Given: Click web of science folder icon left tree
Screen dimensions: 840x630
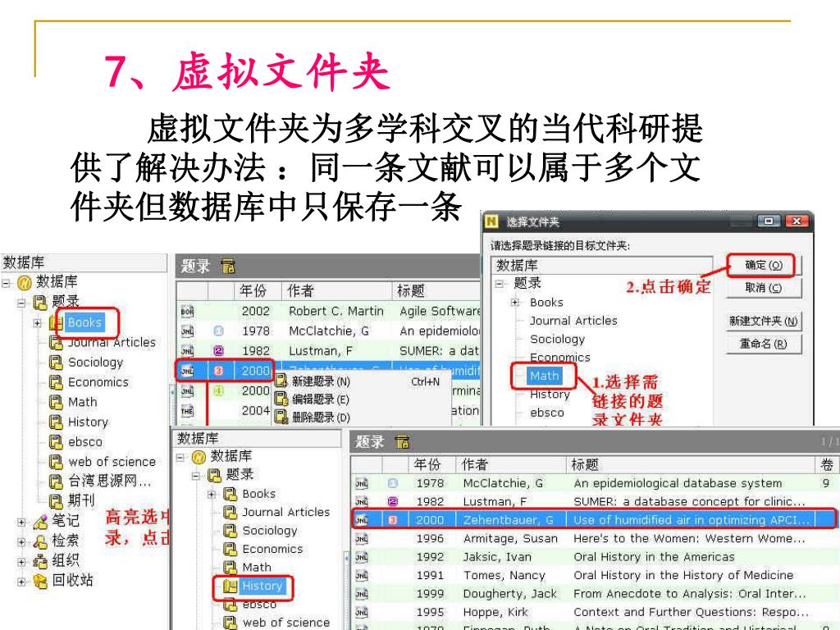Looking at the screenshot, I should pyautogui.click(x=56, y=462).
